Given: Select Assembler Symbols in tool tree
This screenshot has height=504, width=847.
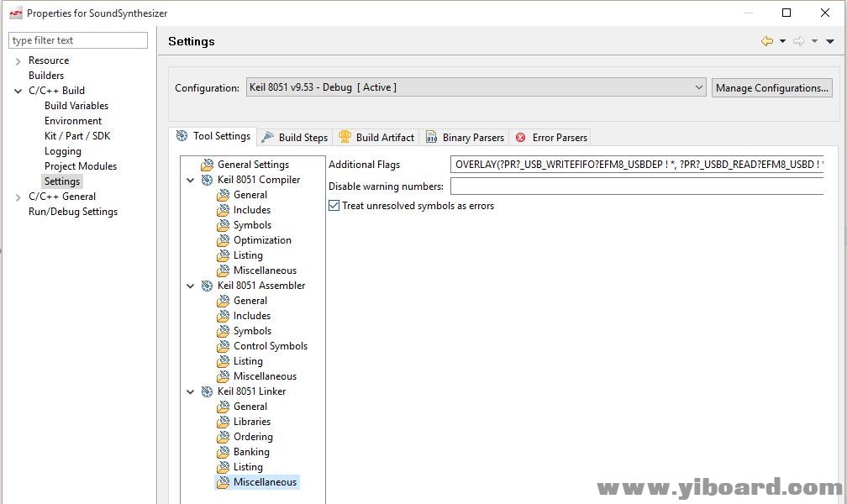Looking at the screenshot, I should click(252, 331).
